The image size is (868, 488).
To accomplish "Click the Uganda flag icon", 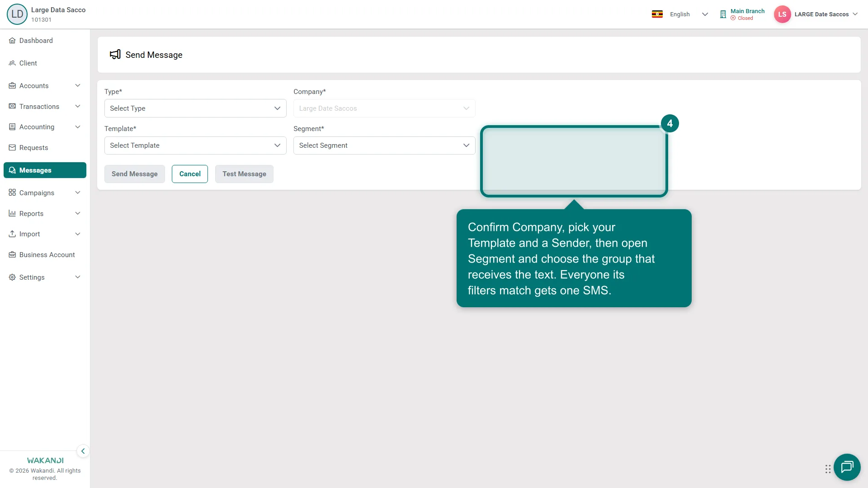I will click(657, 14).
